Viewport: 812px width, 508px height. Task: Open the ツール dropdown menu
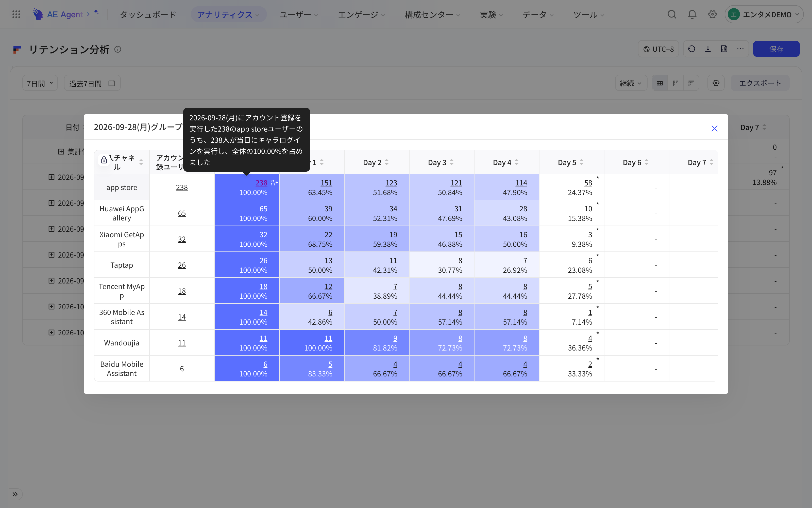(x=588, y=14)
